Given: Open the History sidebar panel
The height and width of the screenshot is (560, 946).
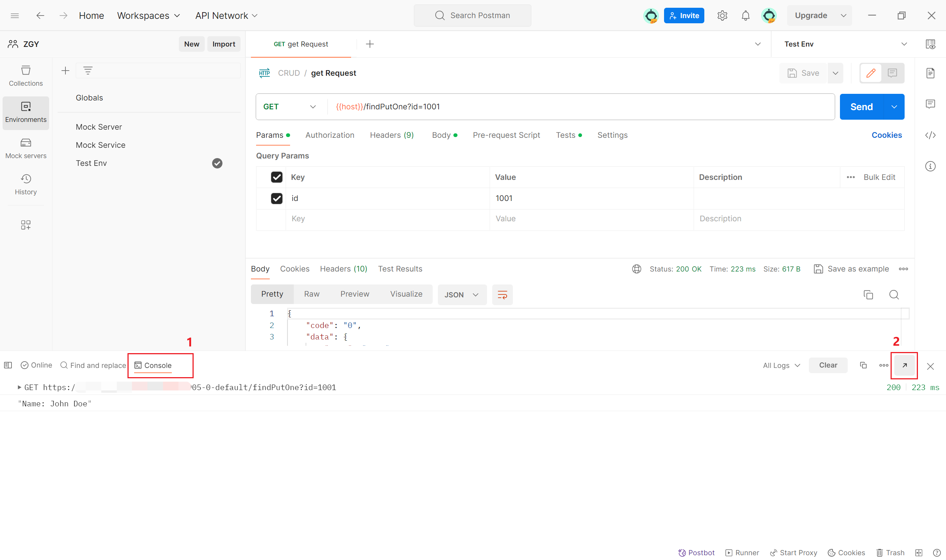Looking at the screenshot, I should [x=25, y=185].
